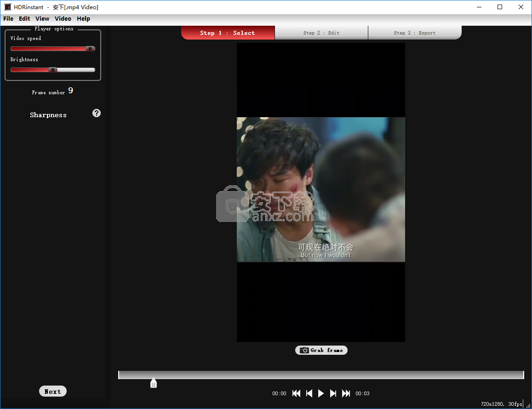Adjust the Brightness slider handle
The width and height of the screenshot is (532, 409).
(x=53, y=70)
